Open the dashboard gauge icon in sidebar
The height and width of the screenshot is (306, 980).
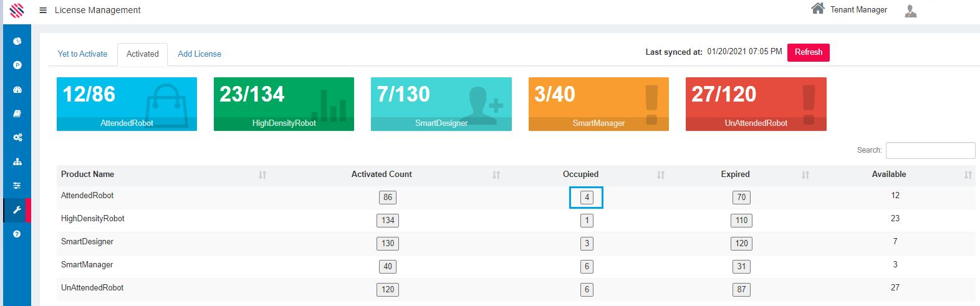(x=17, y=90)
